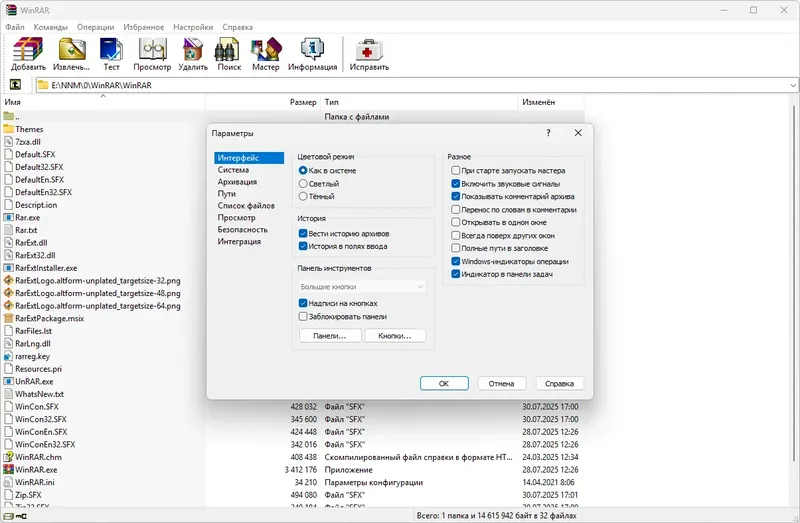Click the UnRAR.exe application icon

point(8,381)
